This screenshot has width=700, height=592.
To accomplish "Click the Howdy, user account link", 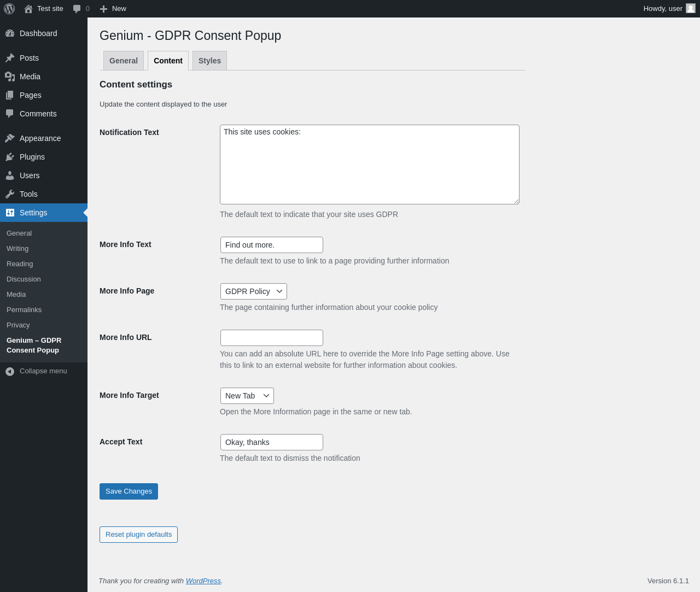I will [x=669, y=9].
